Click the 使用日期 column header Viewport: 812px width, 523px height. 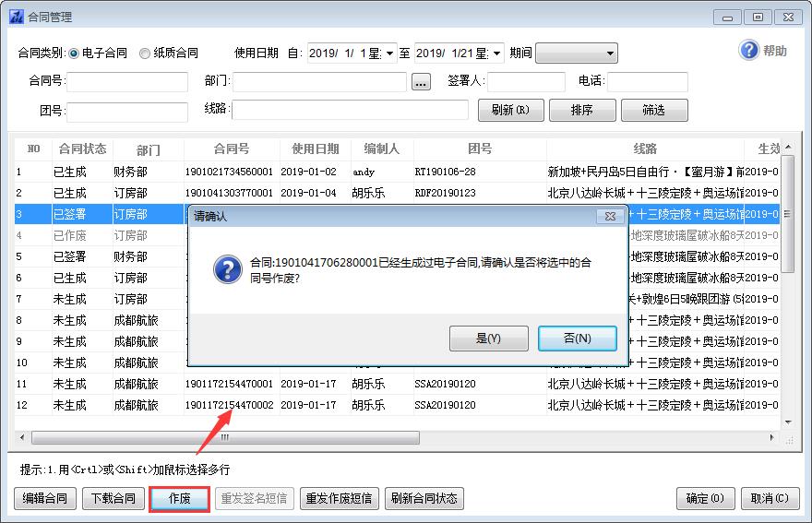click(x=315, y=149)
